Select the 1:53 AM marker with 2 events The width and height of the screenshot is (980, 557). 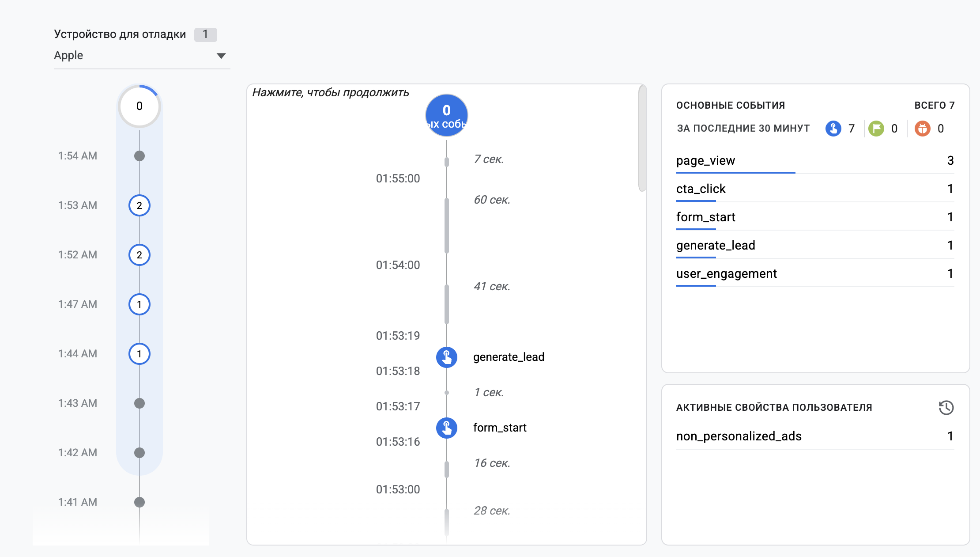coord(139,205)
